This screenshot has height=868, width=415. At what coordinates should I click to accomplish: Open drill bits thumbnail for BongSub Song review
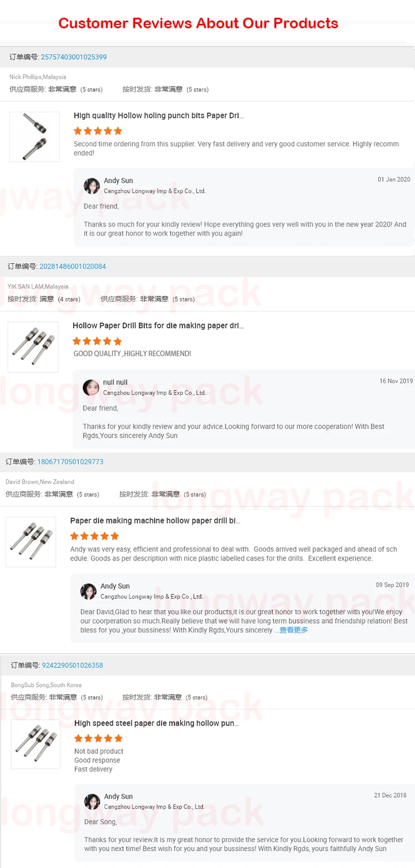click(35, 744)
